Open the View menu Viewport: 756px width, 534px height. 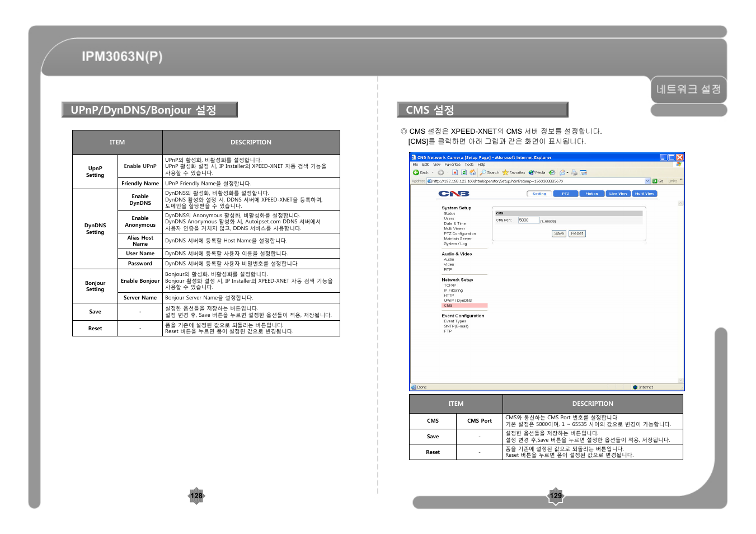pyautogui.click(x=436, y=164)
